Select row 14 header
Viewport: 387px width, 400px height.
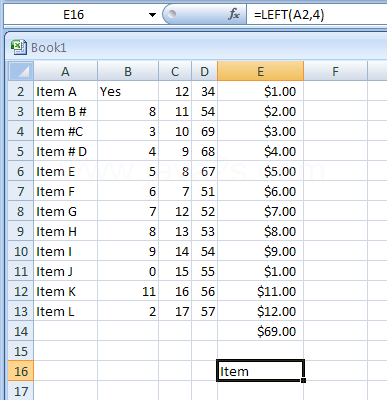(x=21, y=331)
